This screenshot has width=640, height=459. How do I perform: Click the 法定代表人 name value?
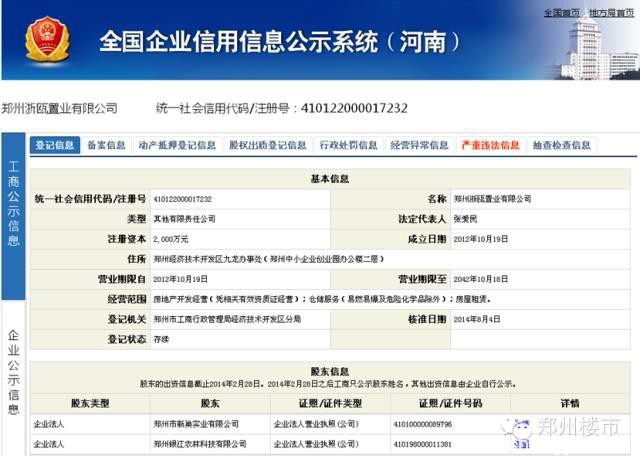pos(465,219)
